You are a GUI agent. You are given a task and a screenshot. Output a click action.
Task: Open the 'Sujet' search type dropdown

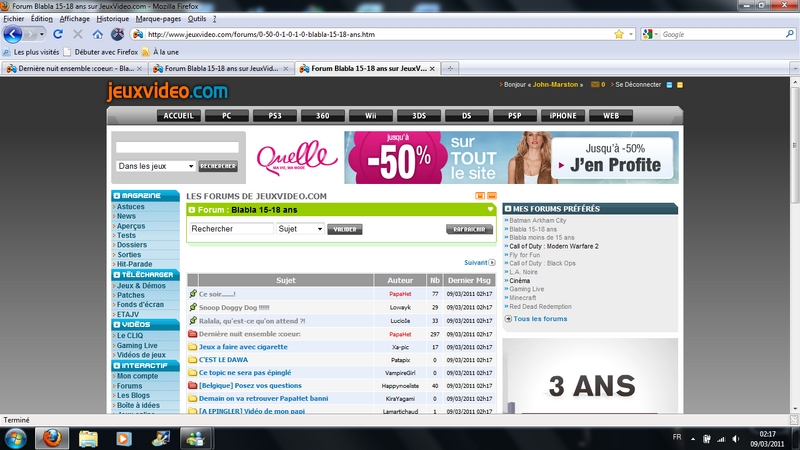(300, 229)
